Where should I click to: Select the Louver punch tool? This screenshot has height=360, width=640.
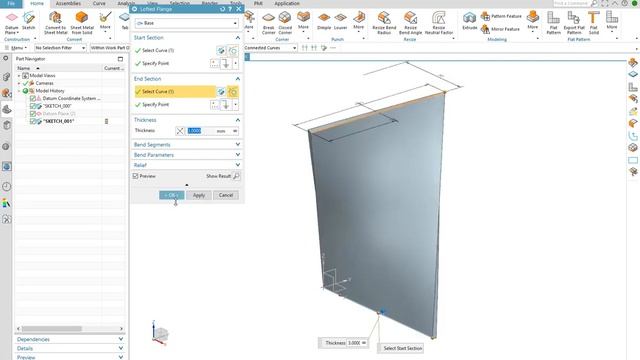pyautogui.click(x=340, y=21)
